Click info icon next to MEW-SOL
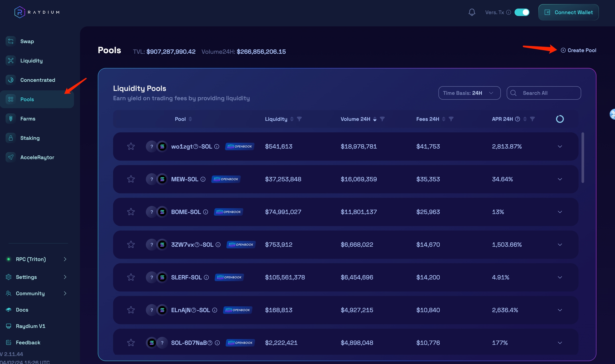Image resolution: width=615 pixels, height=364 pixels. tap(203, 179)
